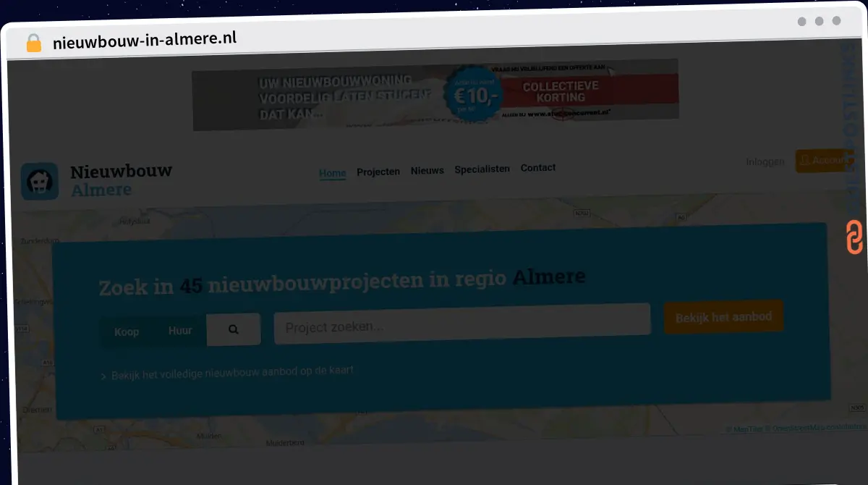Open the Contact page link
Screen dimensions: 868x485
click(538, 167)
